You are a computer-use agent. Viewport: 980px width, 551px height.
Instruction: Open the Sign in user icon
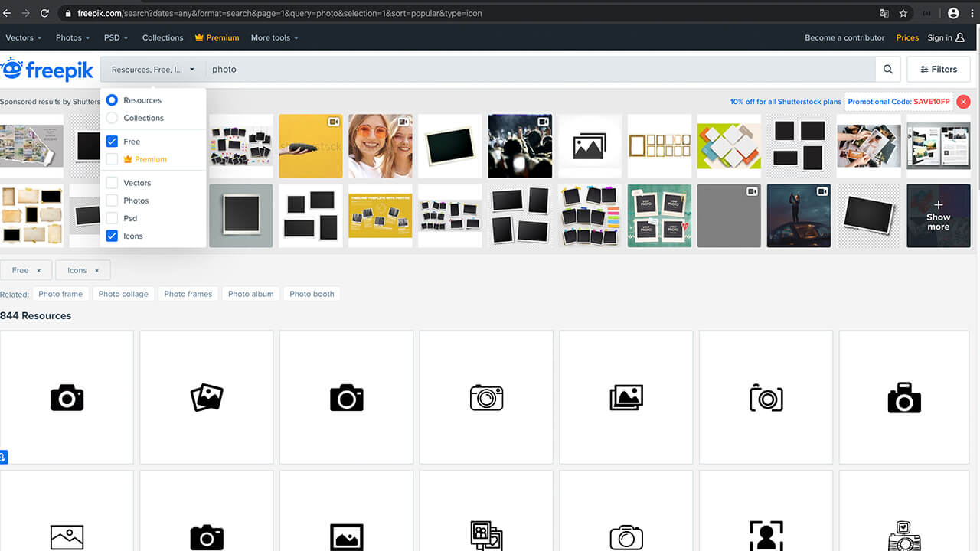(960, 37)
